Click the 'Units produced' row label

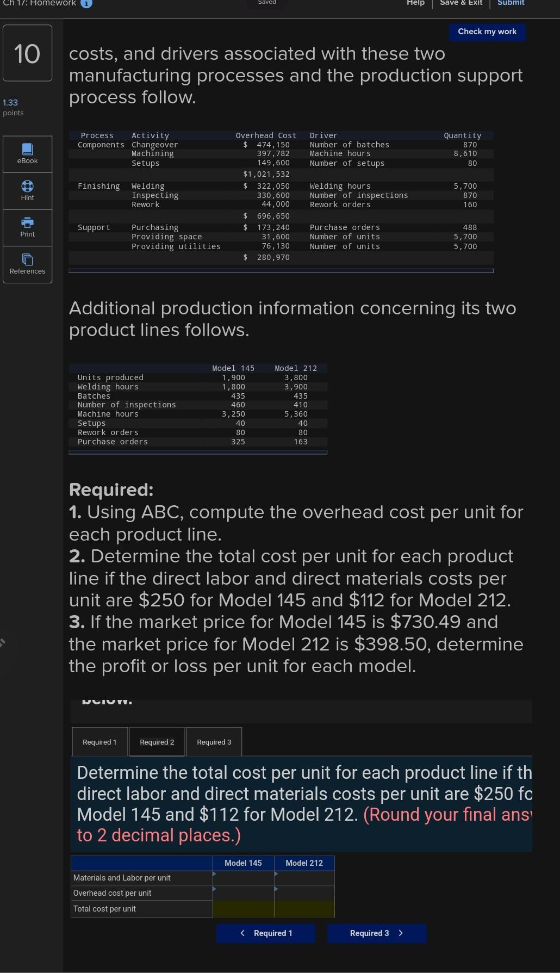110,377
